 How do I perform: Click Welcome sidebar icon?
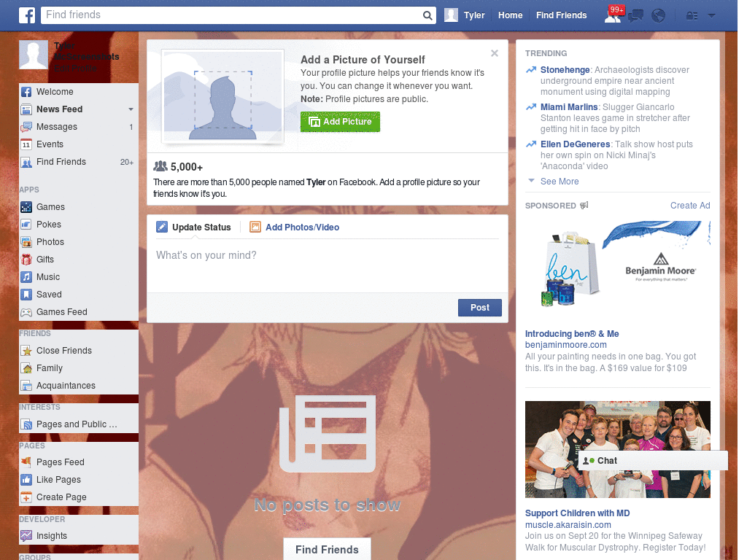[26, 92]
